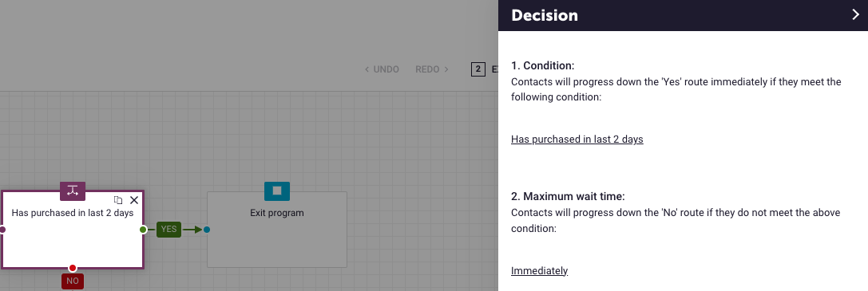
Task: Open the 'Has purchased in last 2 days' condition link
Action: pos(577,140)
